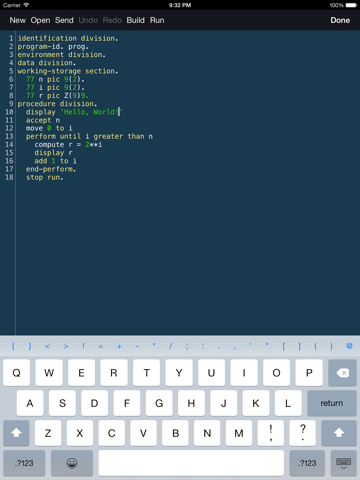Insert a closing parenthesis from shortcut bar
Viewport: 360px width, 480px height.
coord(331,346)
